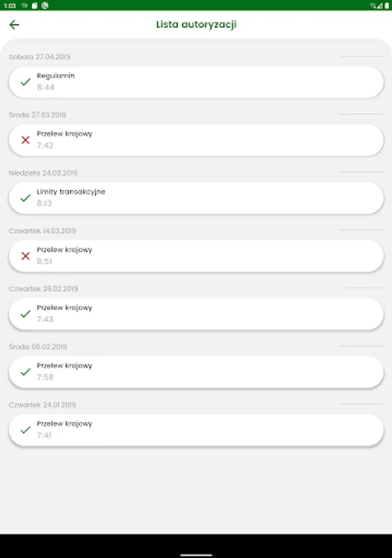Tap the checkmark on the 7:43 transfer

[25, 314]
